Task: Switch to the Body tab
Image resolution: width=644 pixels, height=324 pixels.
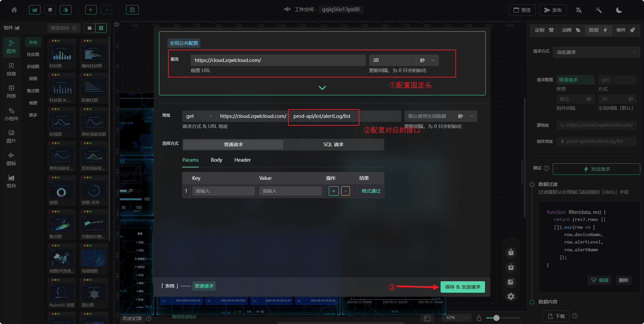Action: [216, 160]
